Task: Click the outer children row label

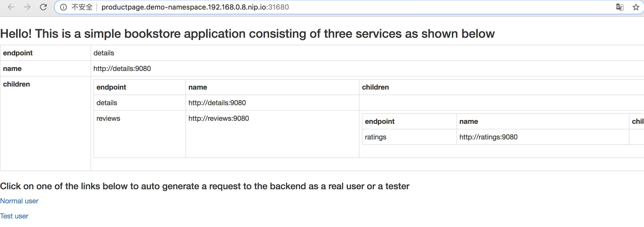Action: pyautogui.click(x=16, y=84)
